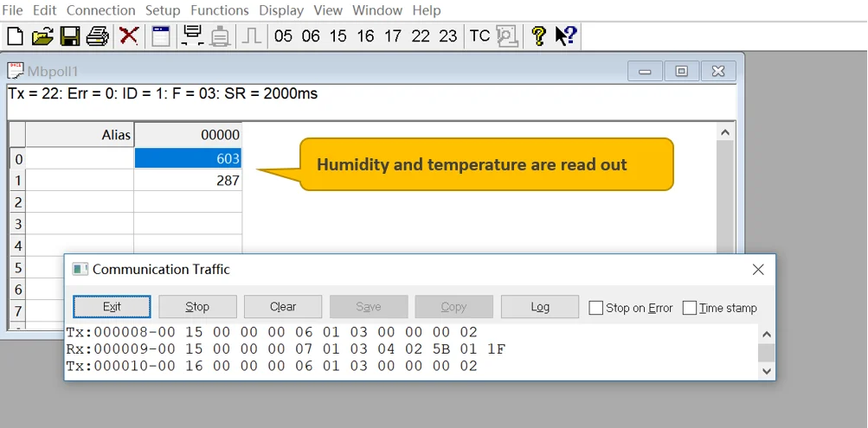Select row header 2
The width and height of the screenshot is (868, 428).
coord(17,201)
